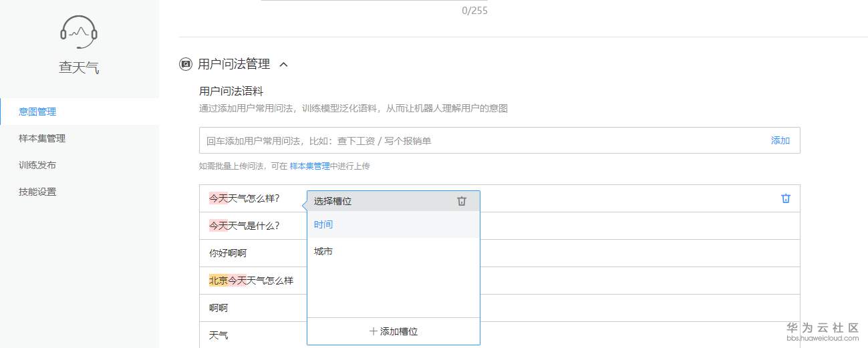Focus the 回车添加用户常用问法 input field
The height and width of the screenshot is (348, 868).
[481, 140]
